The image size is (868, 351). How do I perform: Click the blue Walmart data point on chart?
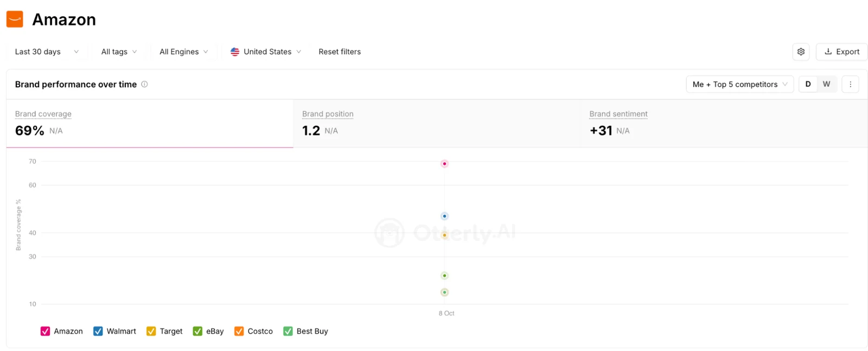[444, 216]
